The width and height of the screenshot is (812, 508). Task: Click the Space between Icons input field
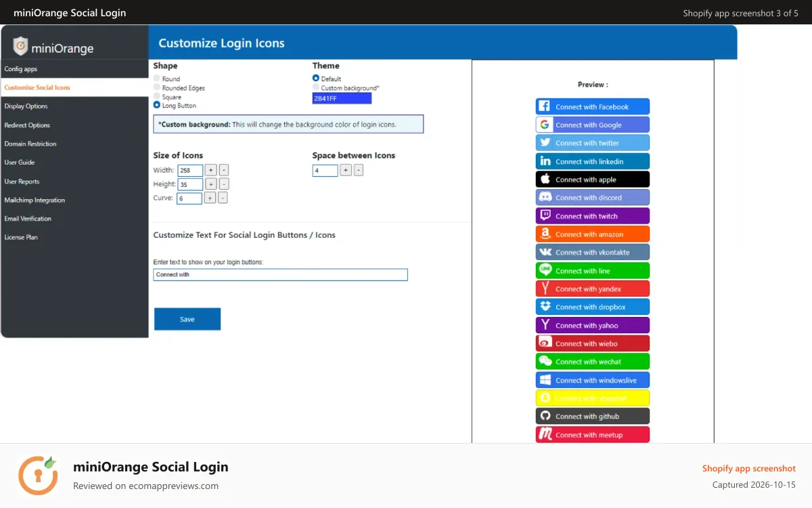[325, 171]
